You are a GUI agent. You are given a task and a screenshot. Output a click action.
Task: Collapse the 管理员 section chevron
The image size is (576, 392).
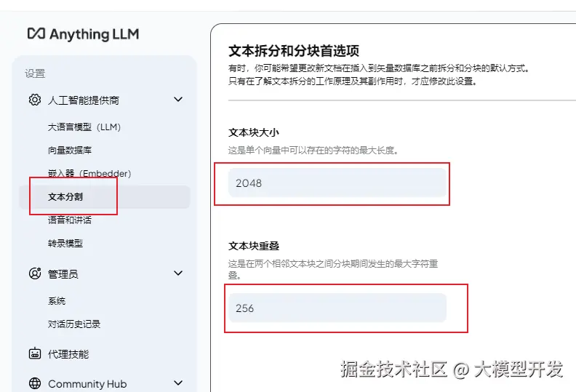tap(178, 273)
